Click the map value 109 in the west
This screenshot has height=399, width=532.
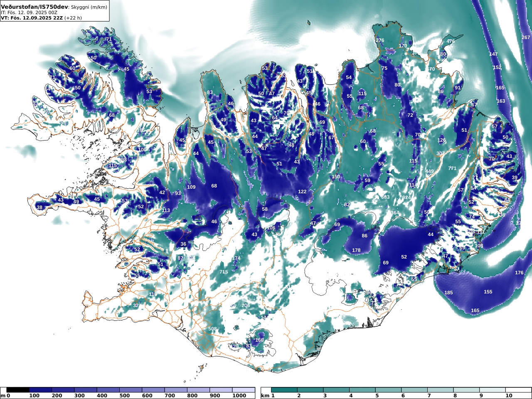[191, 187]
